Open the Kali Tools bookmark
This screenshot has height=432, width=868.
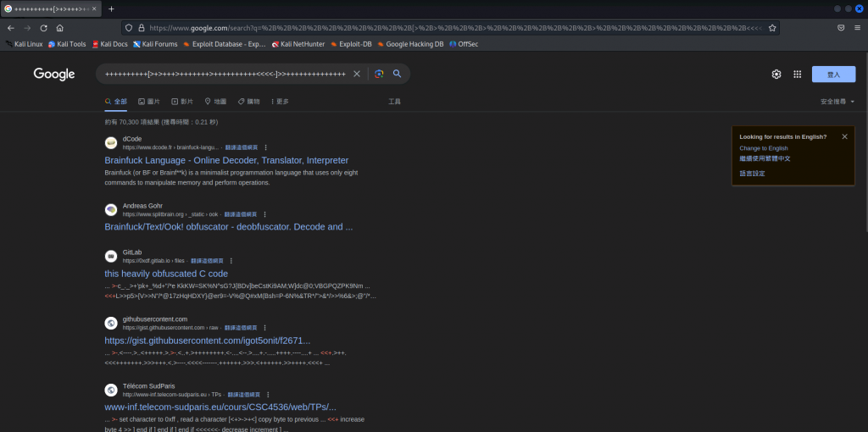(67, 44)
